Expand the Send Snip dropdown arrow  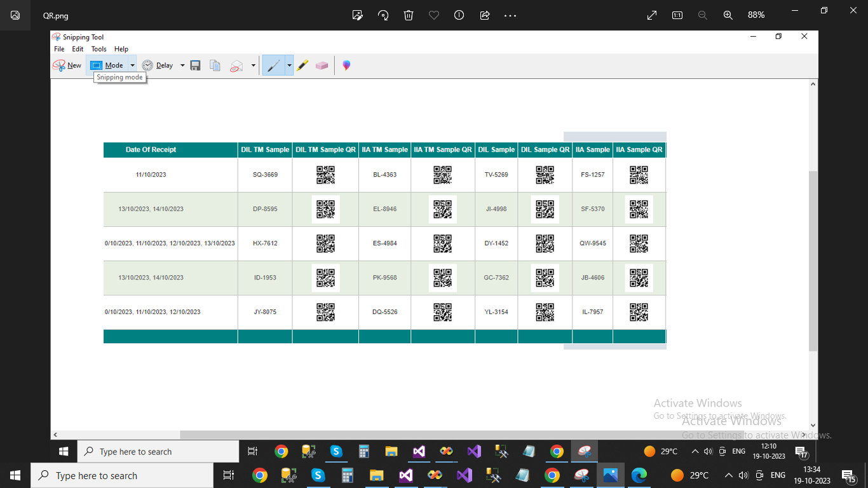click(x=254, y=65)
